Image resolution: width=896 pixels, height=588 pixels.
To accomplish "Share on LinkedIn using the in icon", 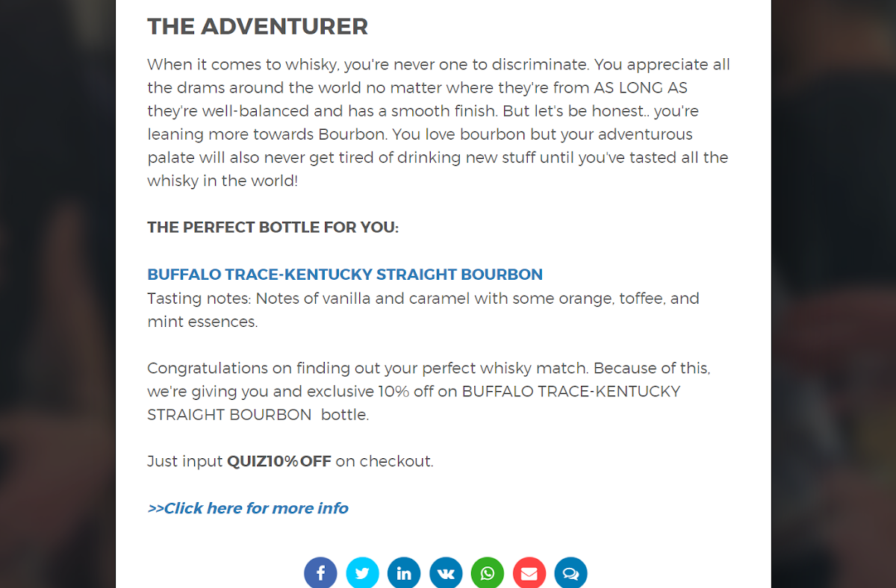I will tap(404, 573).
